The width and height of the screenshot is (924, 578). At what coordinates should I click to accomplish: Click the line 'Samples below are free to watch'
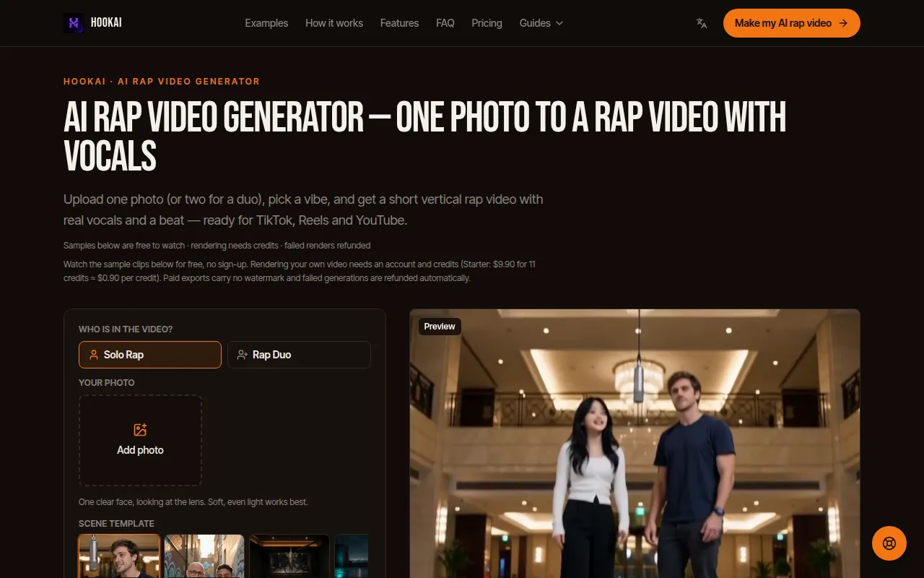tap(217, 246)
